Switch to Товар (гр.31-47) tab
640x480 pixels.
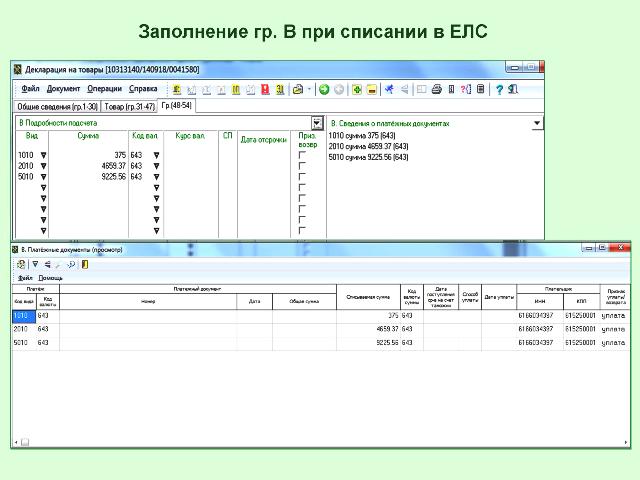point(130,105)
